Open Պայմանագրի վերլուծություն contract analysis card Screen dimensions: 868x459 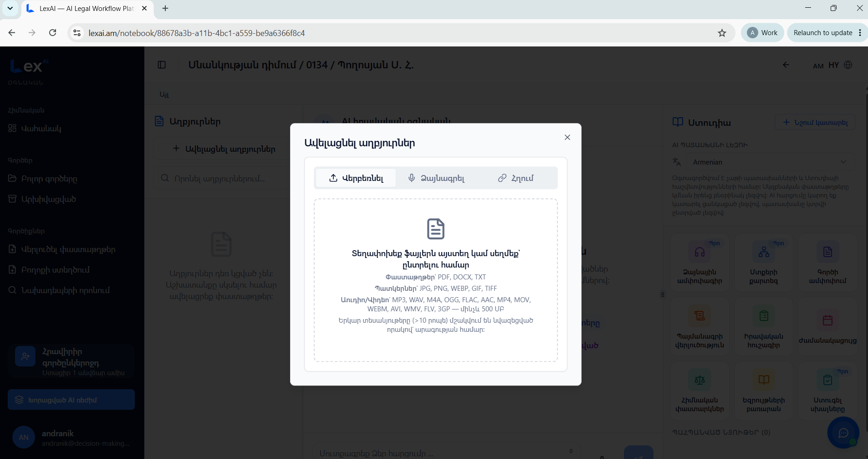pos(700,326)
